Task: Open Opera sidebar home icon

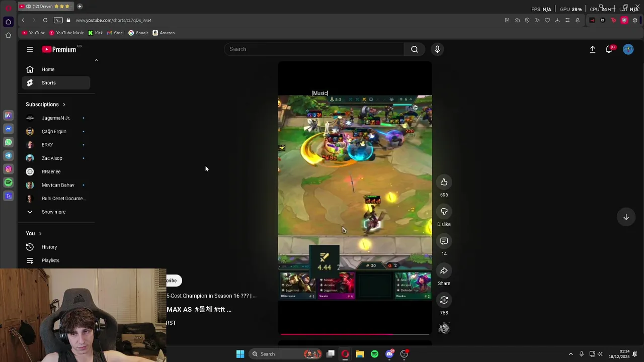Action: pyautogui.click(x=8, y=22)
